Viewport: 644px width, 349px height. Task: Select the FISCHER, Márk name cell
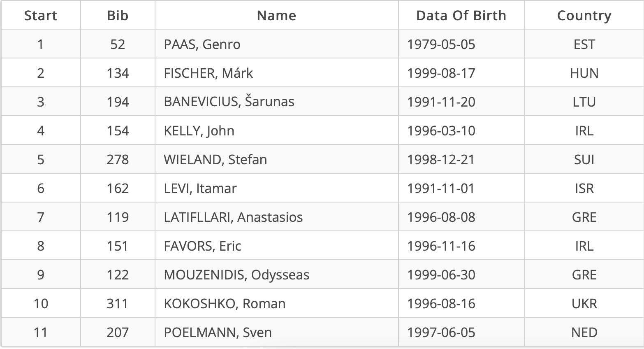point(208,73)
